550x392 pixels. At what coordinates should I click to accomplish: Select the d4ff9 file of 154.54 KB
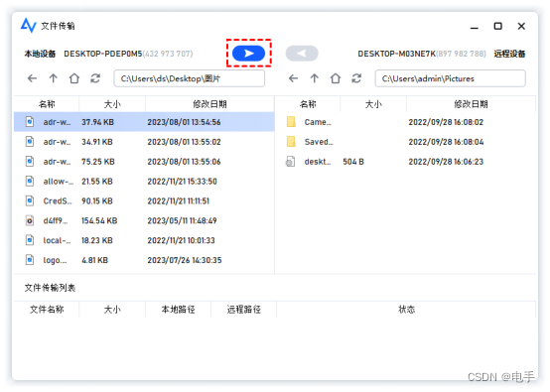tap(144, 220)
